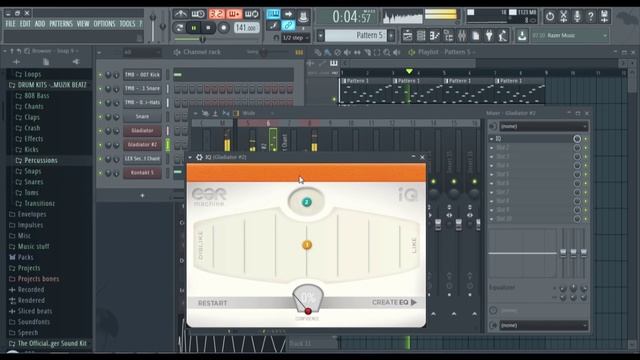Screen dimensions: 640x360
Task: Open the VIEW menu
Action: 83,24
